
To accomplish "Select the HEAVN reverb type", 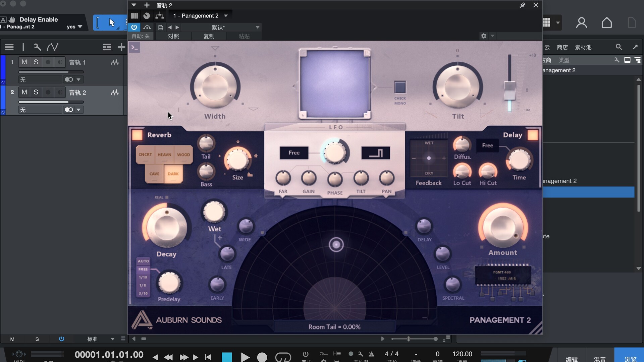I will pos(164,155).
